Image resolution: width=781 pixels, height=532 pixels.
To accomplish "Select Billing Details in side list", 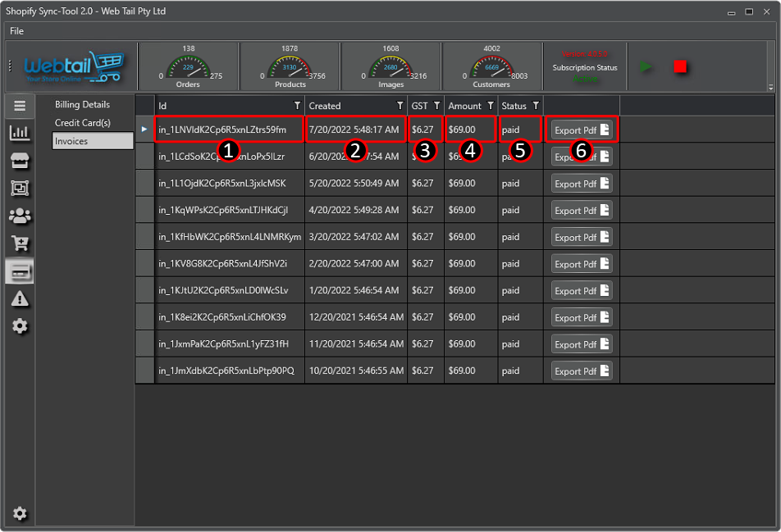I will click(x=82, y=105).
